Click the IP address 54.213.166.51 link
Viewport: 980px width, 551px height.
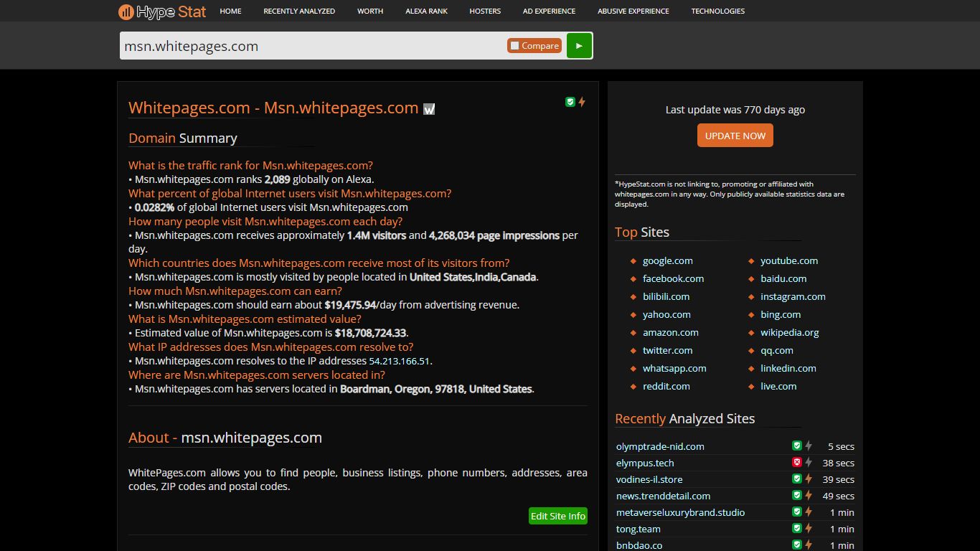point(399,362)
